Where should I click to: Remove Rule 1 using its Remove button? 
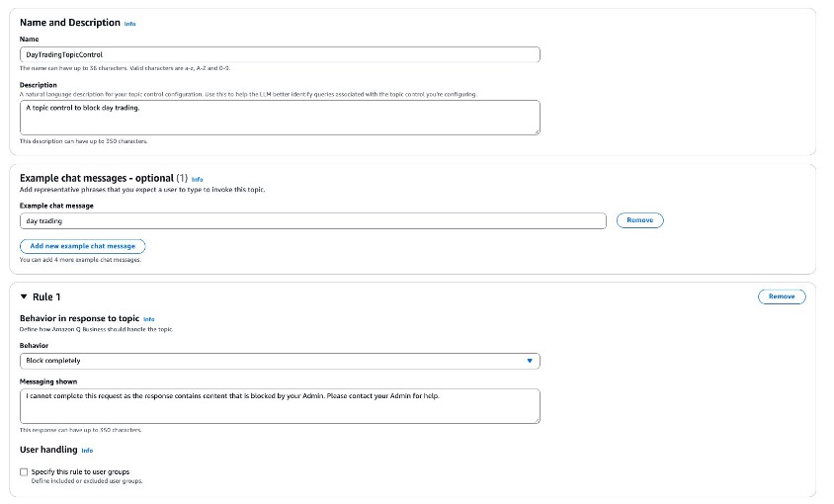coord(782,296)
